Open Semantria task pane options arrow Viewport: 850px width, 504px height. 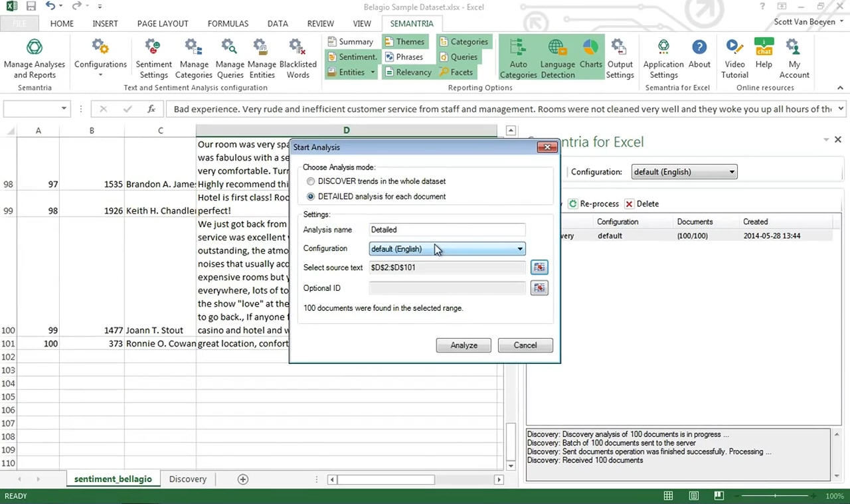coord(826,139)
